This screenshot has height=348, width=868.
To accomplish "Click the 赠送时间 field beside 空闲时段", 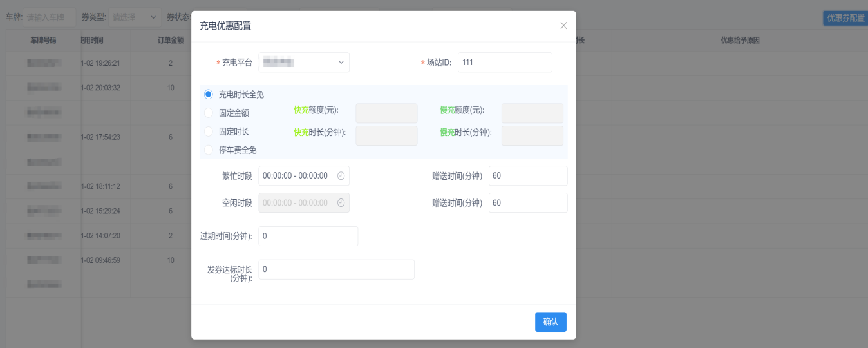I will [x=528, y=202].
